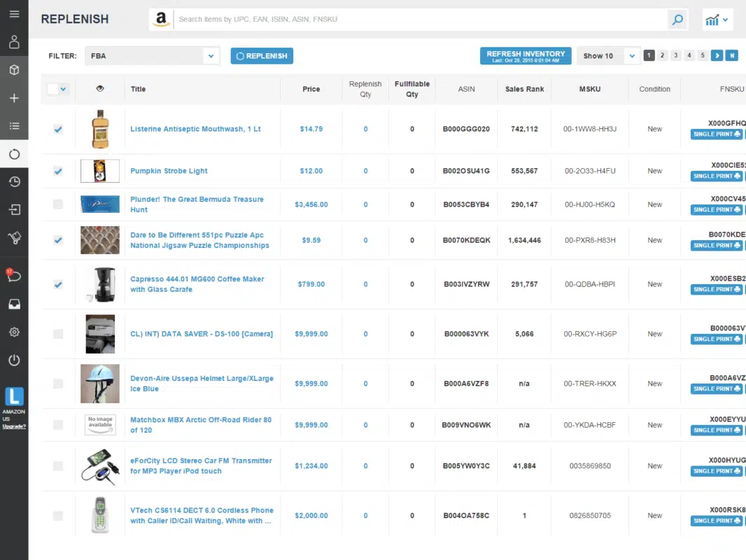The height and width of the screenshot is (560, 746).
Task: Click the settings gear sidebar icon
Action: coord(14,332)
